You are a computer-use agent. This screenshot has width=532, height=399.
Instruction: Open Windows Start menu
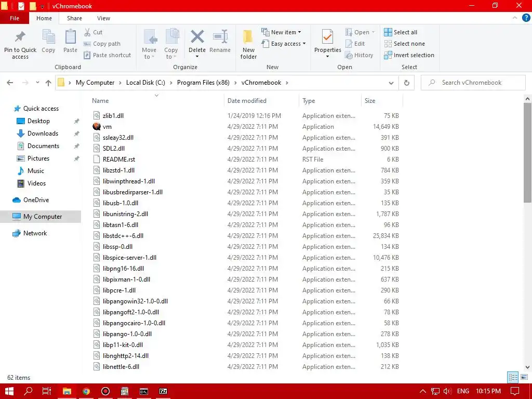[9, 391]
